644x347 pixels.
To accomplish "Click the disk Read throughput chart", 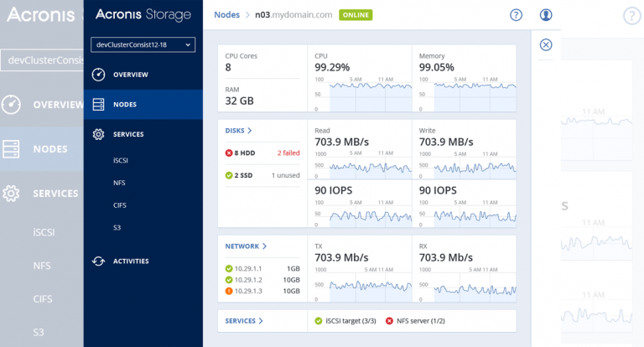I will pyautogui.click(x=363, y=164).
